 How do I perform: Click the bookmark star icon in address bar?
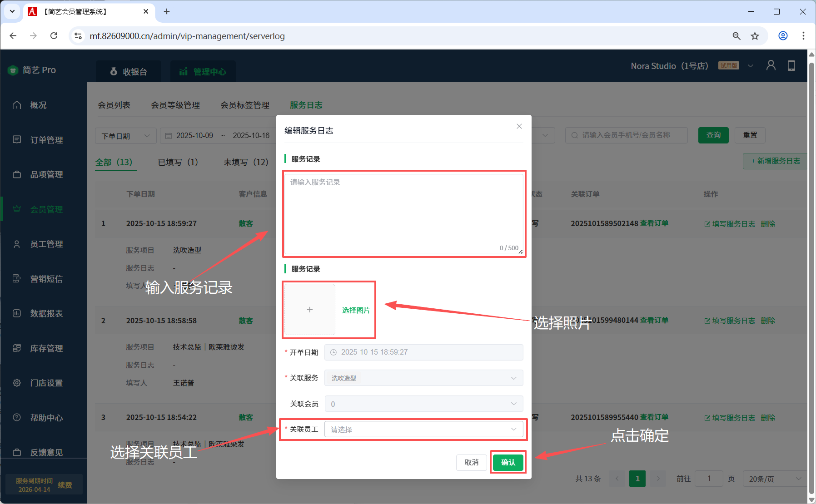tap(755, 36)
